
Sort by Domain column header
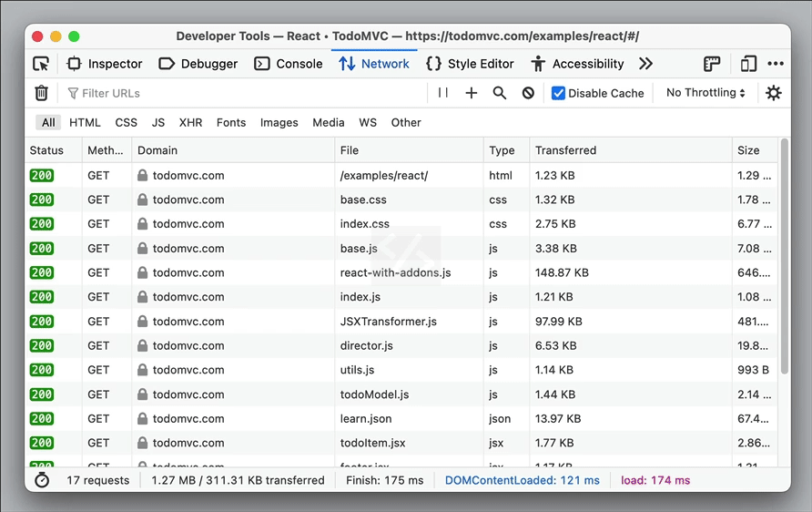click(233, 150)
